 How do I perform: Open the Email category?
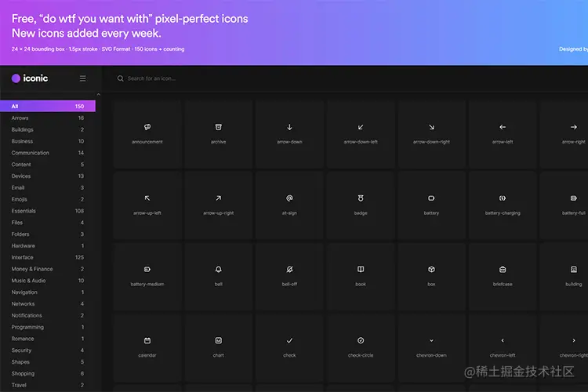click(x=48, y=187)
